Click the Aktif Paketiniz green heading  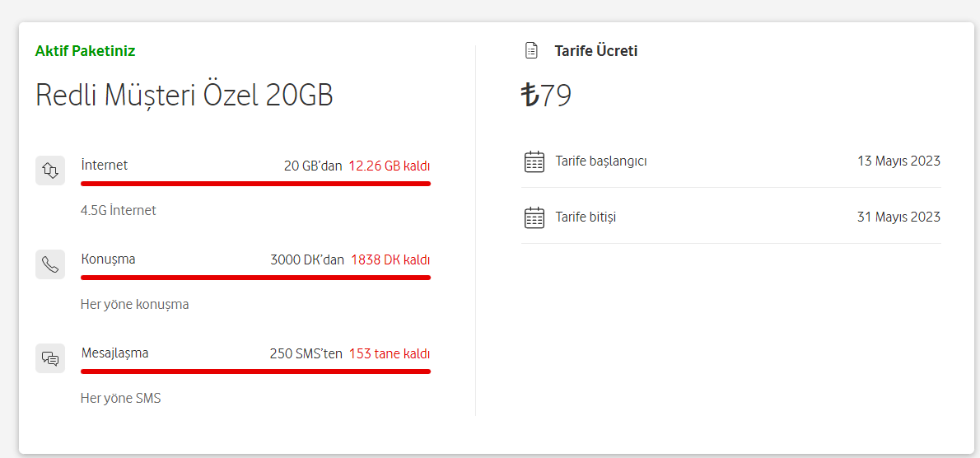[85, 51]
